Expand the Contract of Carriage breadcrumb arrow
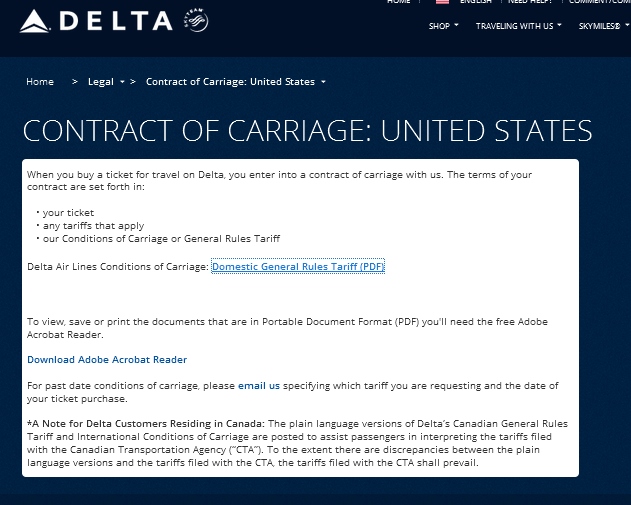The image size is (631, 505). [x=323, y=82]
